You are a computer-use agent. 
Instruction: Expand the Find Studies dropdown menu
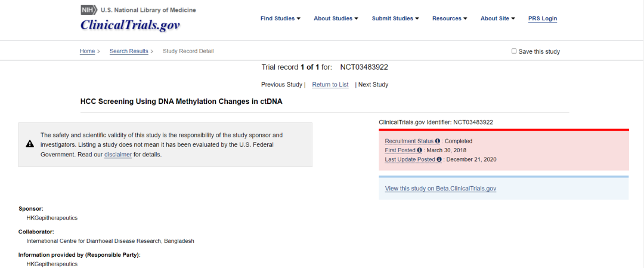coord(280,19)
